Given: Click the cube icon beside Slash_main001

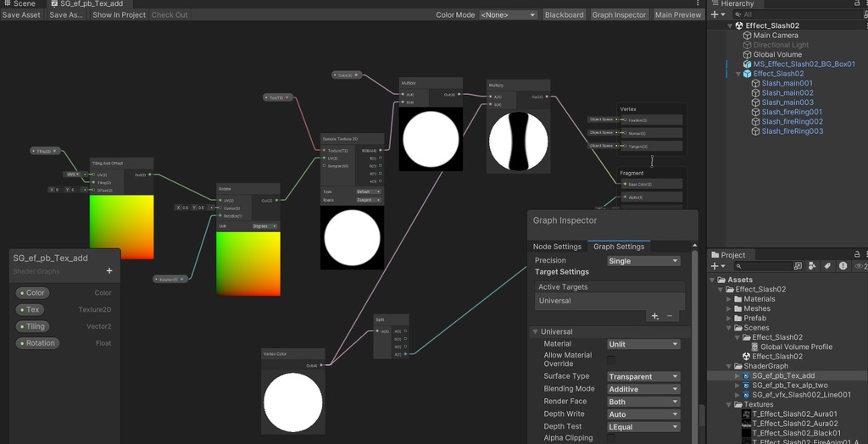Looking at the screenshot, I should coord(755,84).
